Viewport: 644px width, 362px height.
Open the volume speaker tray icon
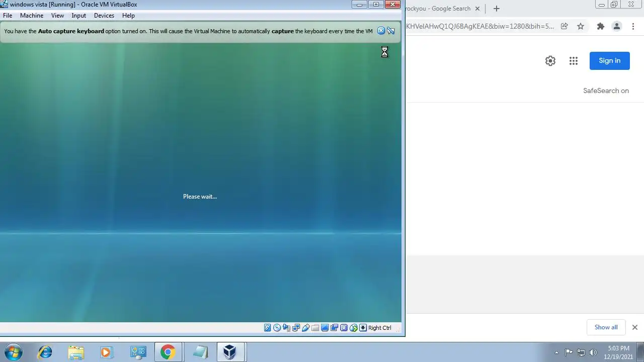[x=593, y=352]
